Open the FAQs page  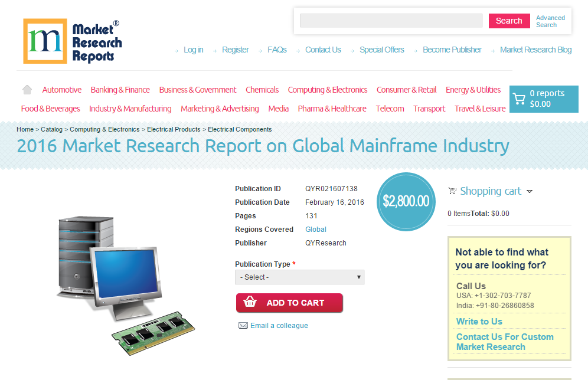coord(277,50)
